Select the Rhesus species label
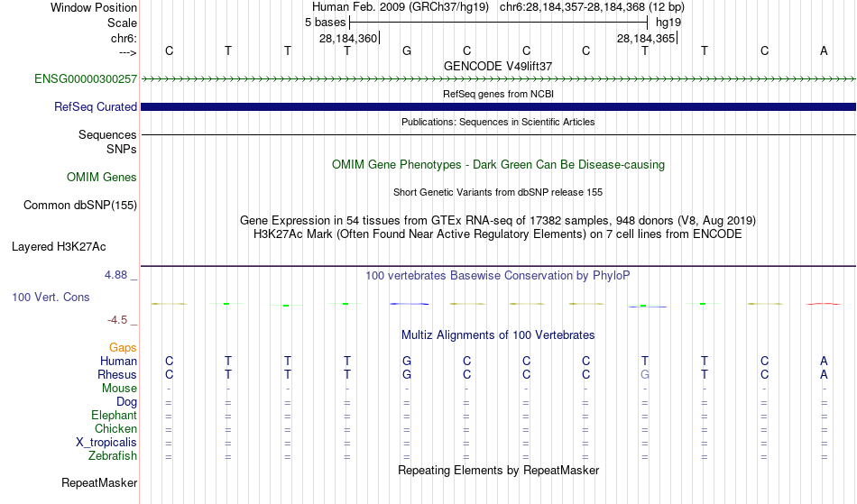 pyautogui.click(x=117, y=374)
